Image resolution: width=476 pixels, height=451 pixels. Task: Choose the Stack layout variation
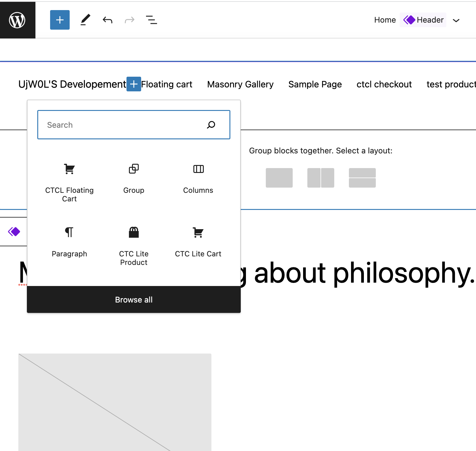[362, 178]
